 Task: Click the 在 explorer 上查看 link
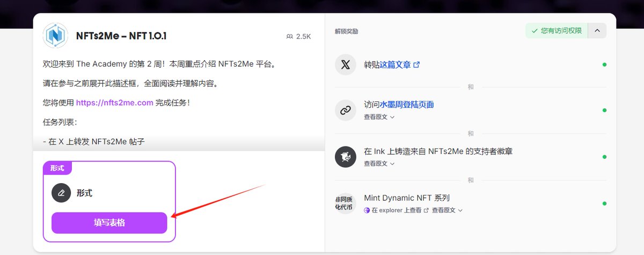click(x=397, y=210)
